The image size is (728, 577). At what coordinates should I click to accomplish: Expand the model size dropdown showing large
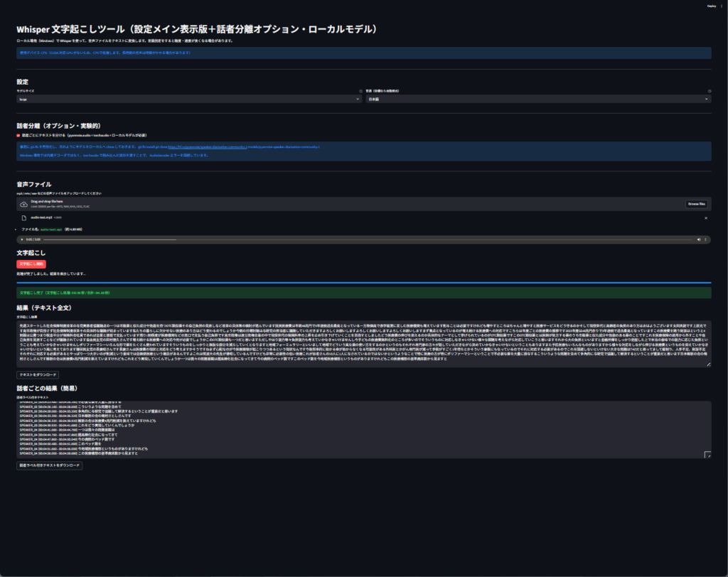[189, 99]
